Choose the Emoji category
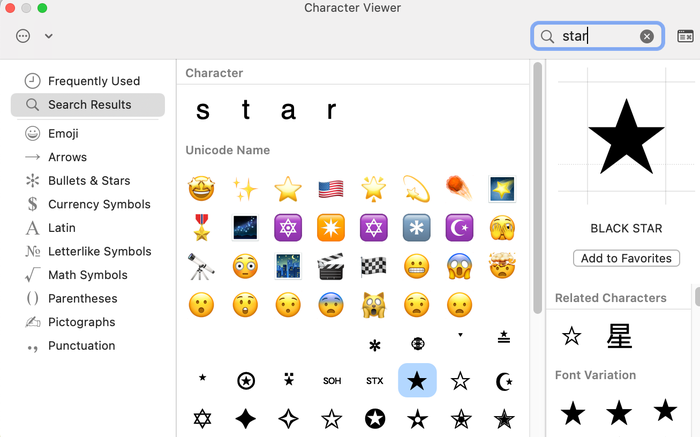This screenshot has width=700, height=437. (88, 133)
